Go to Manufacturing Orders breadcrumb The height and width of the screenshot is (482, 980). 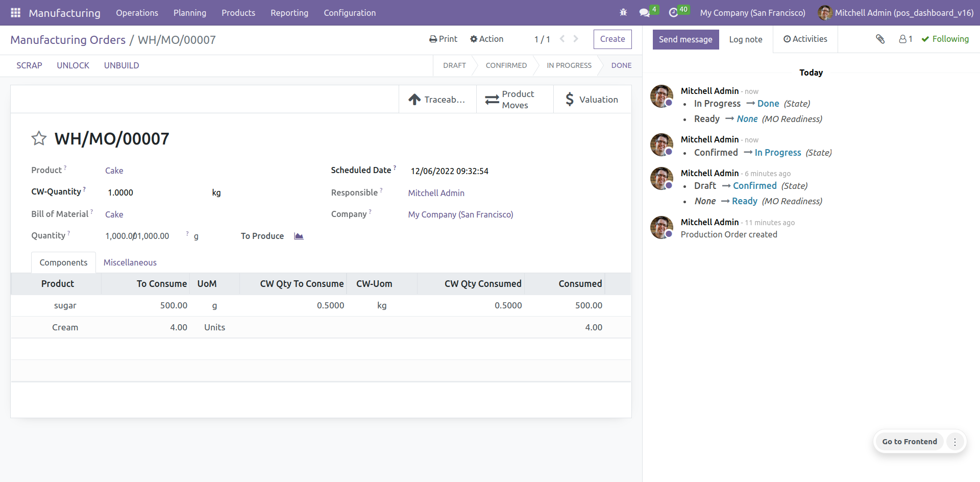click(x=68, y=40)
